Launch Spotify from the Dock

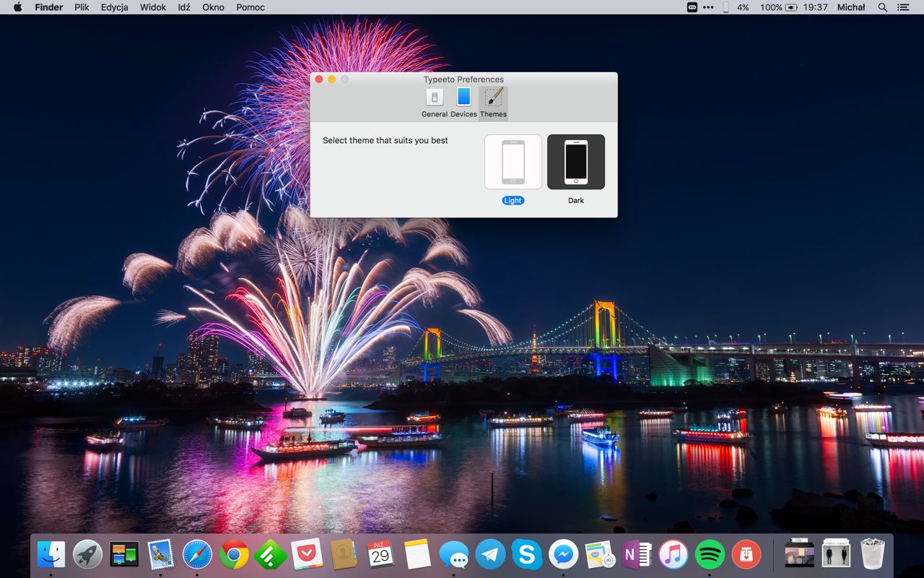[x=710, y=554]
